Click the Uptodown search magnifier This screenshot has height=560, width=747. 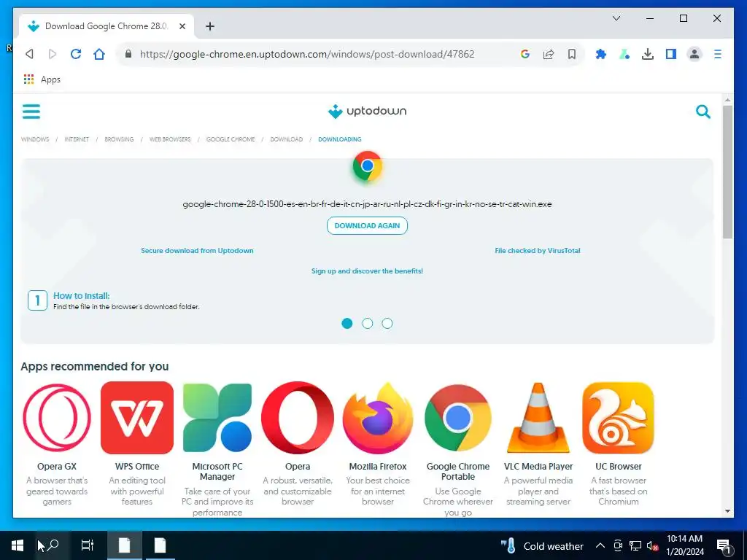[703, 112]
